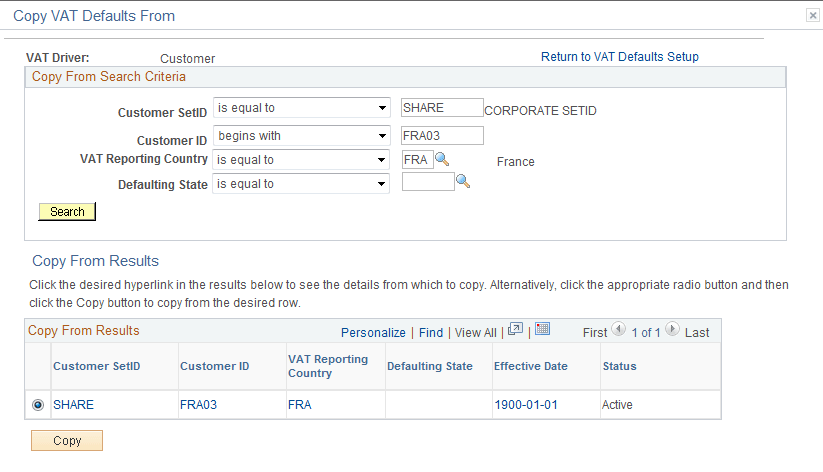Close the Copy VAT Defaults From dialog
Image resolution: width=823 pixels, height=472 pixels.
813,15
